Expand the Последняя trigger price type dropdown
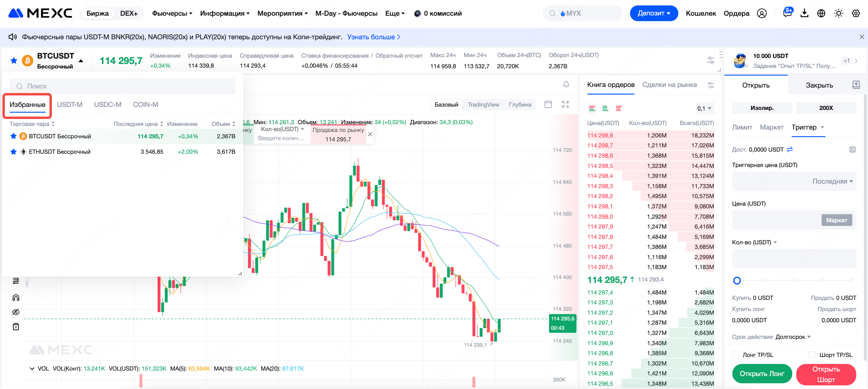868x389 pixels. pyautogui.click(x=832, y=181)
